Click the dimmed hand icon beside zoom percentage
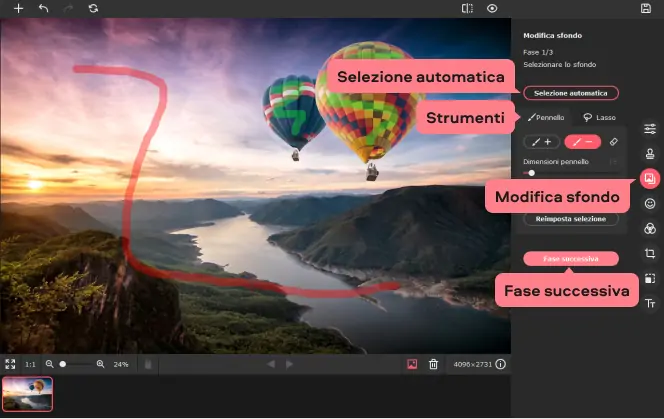The width and height of the screenshot is (664, 419). [148, 364]
